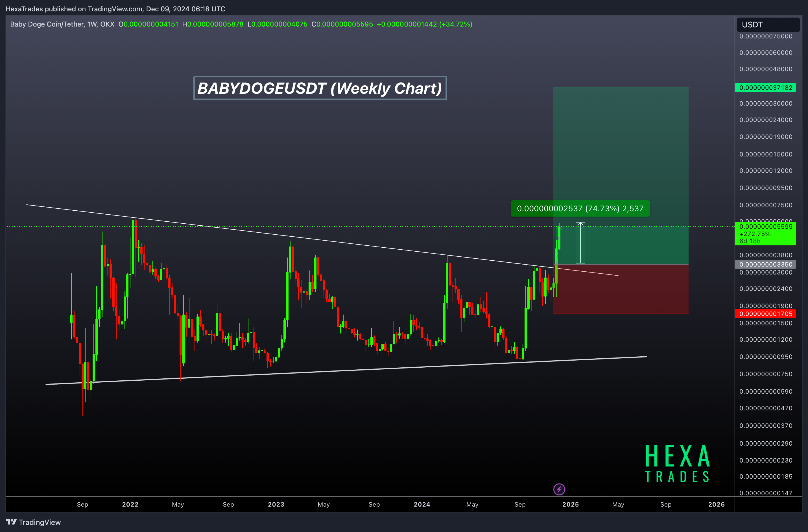
Task: Click the measurement tooltip showing 74.73%
Action: pyautogui.click(x=580, y=208)
